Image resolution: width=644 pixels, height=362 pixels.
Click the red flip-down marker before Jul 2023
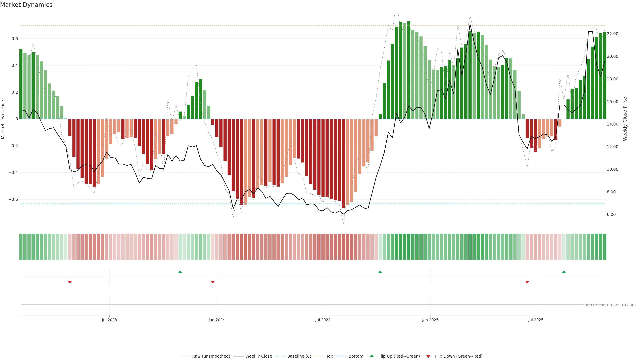pos(70,282)
